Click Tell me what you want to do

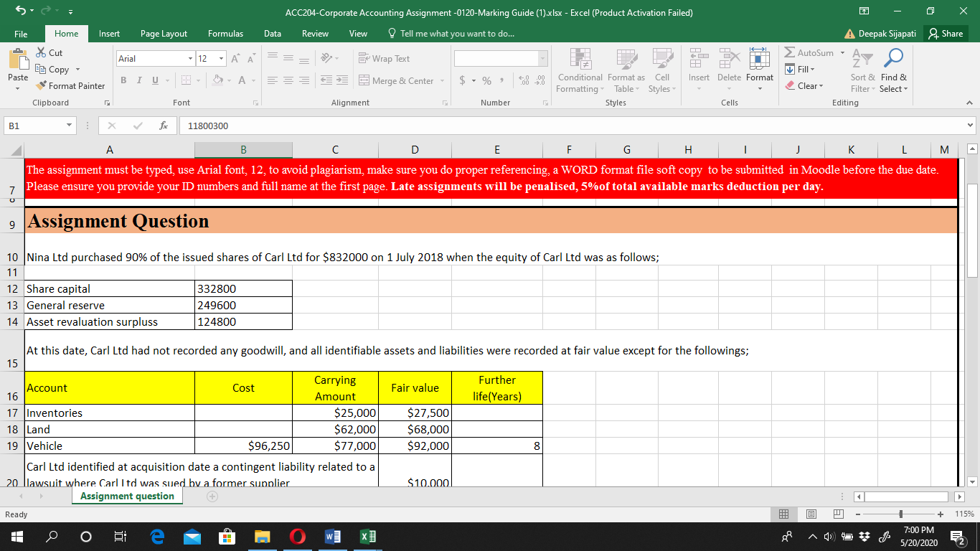click(x=450, y=34)
